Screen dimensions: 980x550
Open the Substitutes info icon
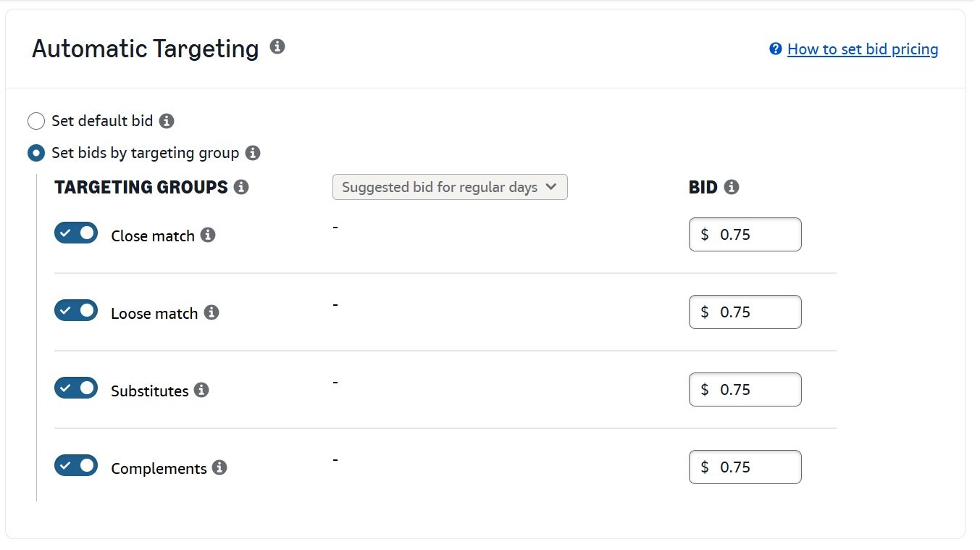click(201, 390)
